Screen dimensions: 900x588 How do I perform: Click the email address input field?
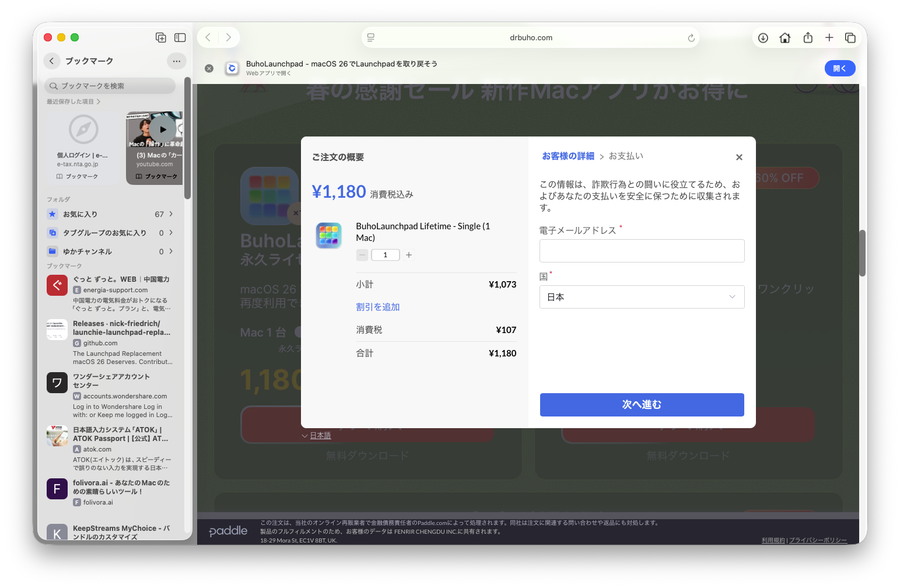tap(642, 251)
